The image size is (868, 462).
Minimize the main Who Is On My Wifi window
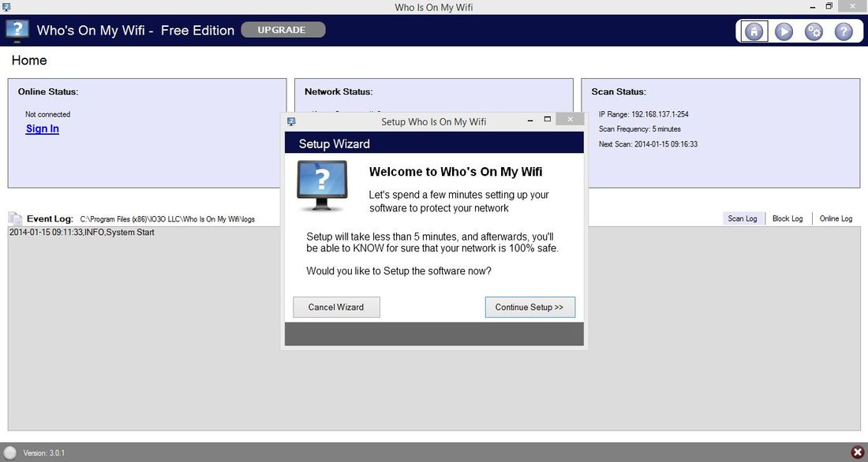click(813, 7)
